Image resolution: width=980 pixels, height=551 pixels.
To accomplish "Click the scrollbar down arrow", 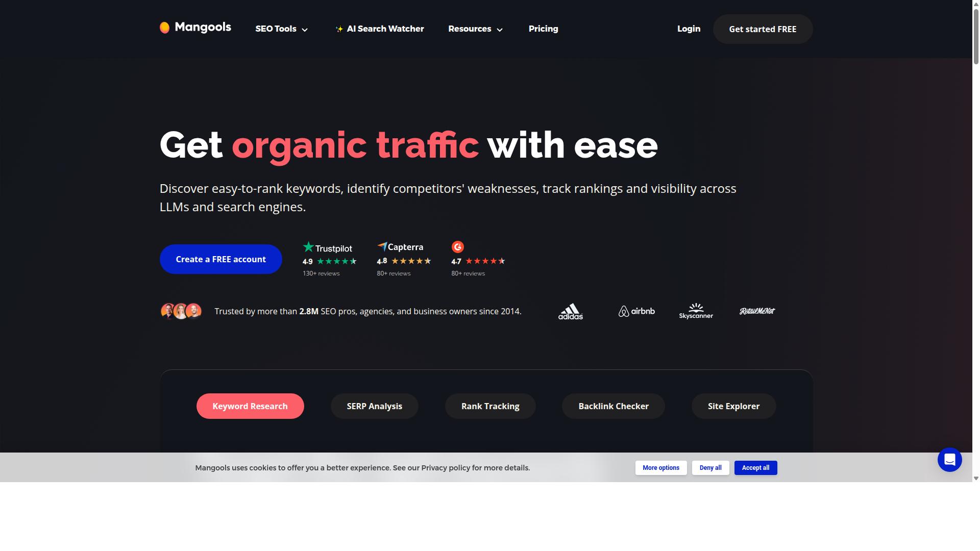I will coord(976,479).
